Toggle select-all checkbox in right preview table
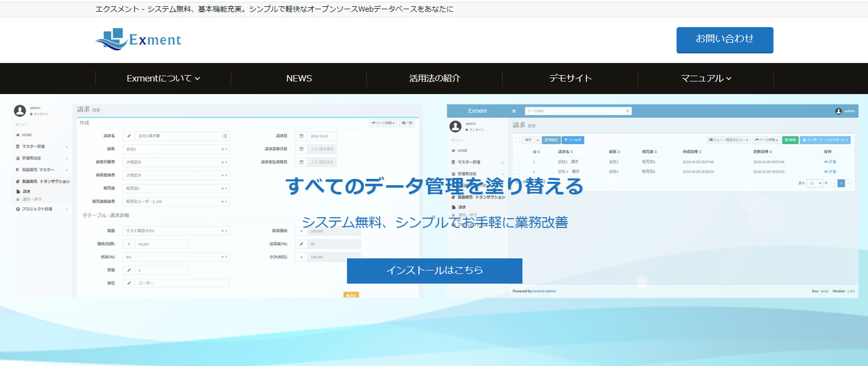The image size is (868, 366). tap(517, 140)
